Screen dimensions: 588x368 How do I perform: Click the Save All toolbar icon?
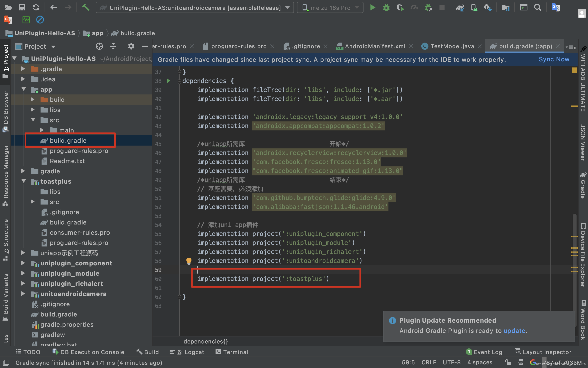coord(22,8)
